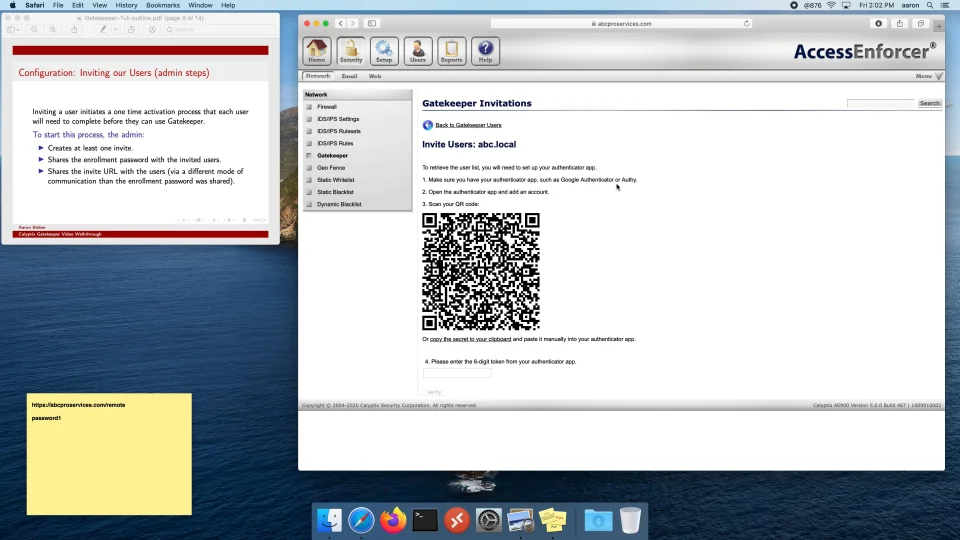960x540 pixels.
Task: Click the 6-digit token input field
Action: tap(457, 373)
